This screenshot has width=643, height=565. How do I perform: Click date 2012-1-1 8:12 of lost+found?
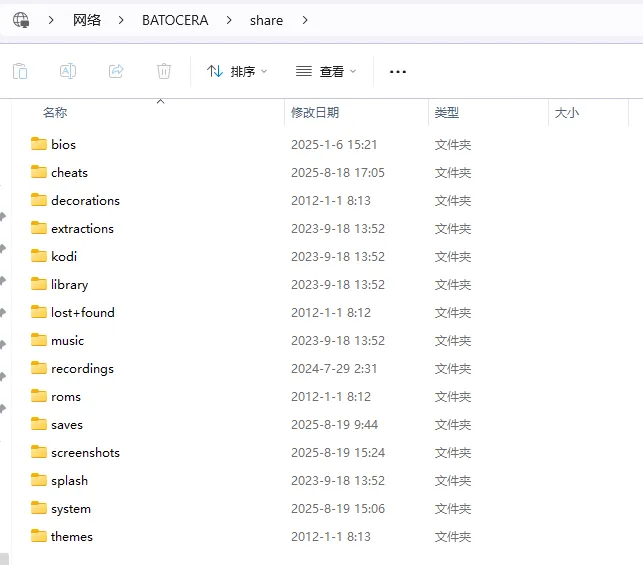pyautogui.click(x=331, y=312)
